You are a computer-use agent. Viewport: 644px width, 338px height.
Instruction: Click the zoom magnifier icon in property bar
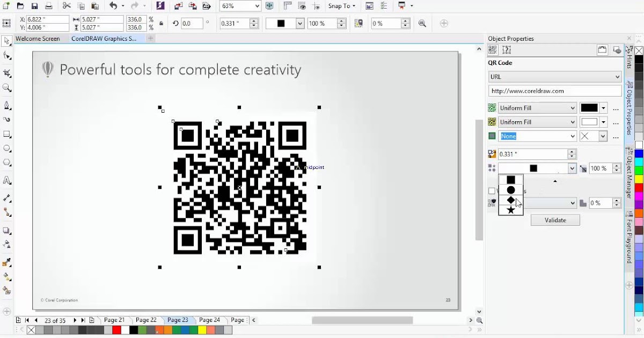pos(422,24)
